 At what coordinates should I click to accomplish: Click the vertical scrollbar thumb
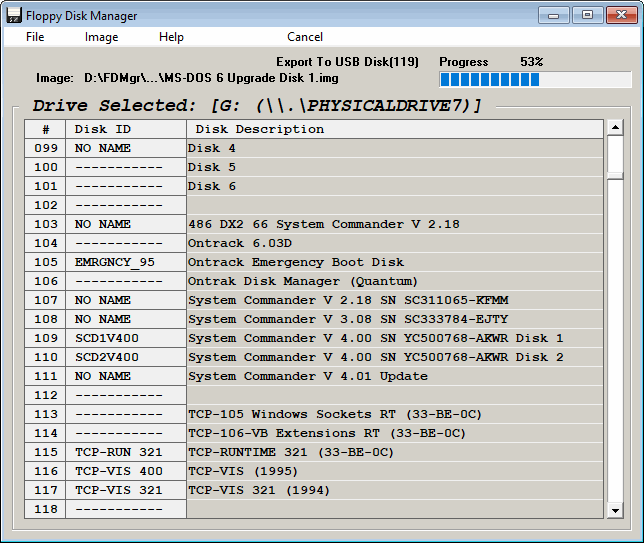(615, 176)
